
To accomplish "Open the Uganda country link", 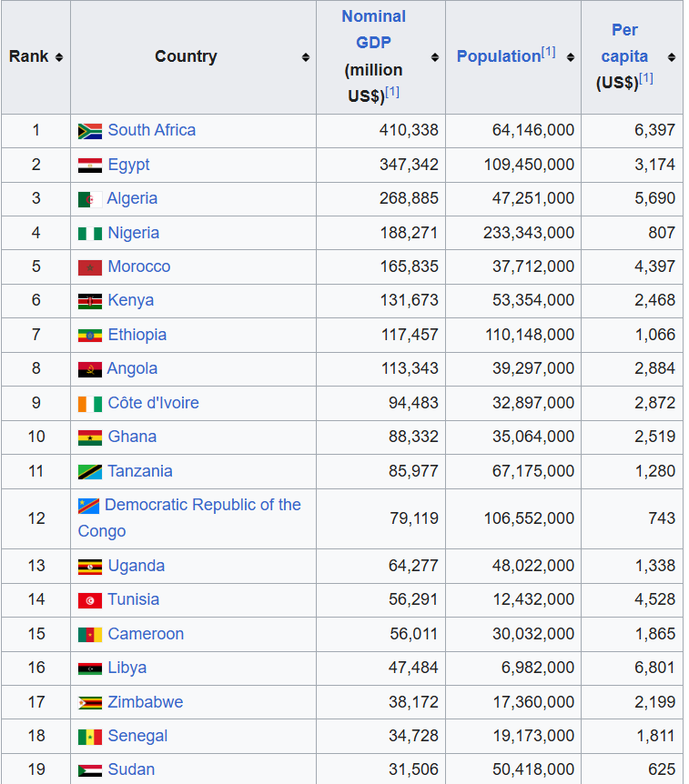I will coord(137,566).
